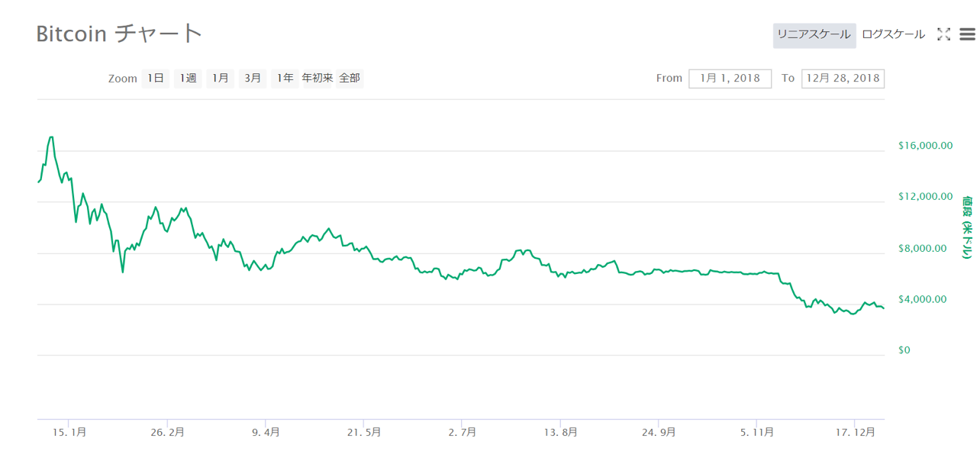
Task: Click the $0 axis label
Action: pyautogui.click(x=904, y=350)
